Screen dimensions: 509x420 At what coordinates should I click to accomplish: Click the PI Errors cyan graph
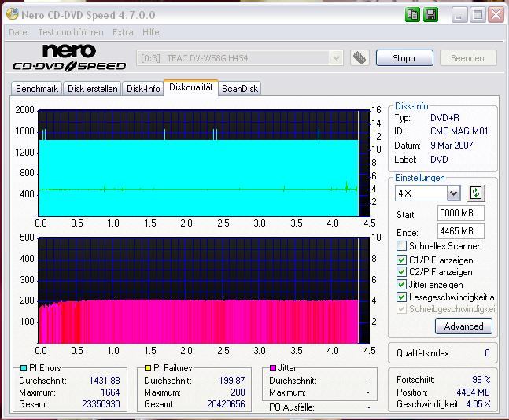click(204, 164)
